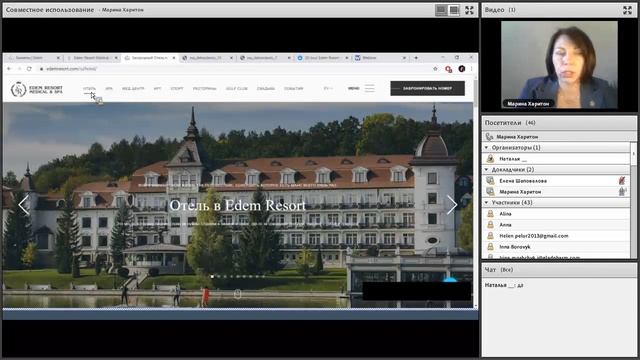
Task: Open the browser profile avatar icon
Action: pos(462,69)
